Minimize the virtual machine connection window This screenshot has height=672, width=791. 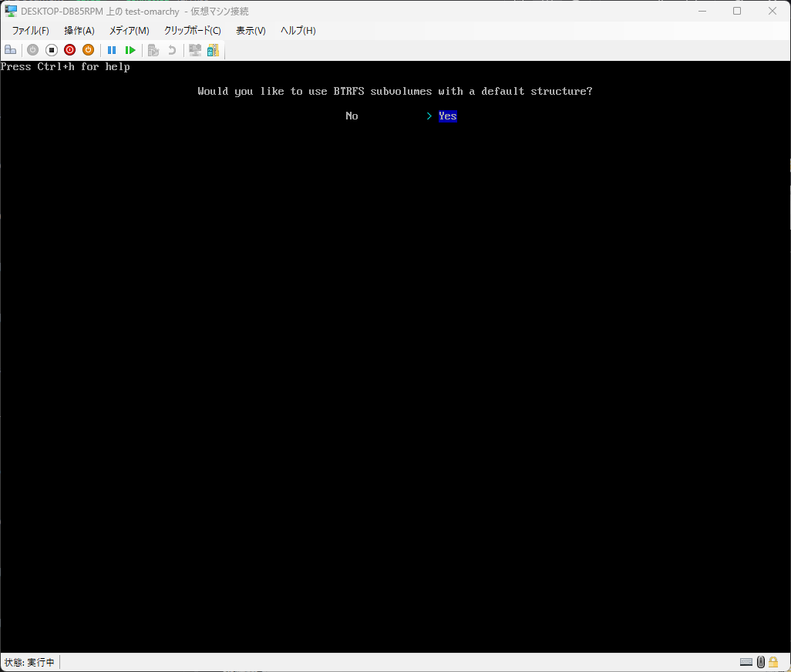pos(702,11)
